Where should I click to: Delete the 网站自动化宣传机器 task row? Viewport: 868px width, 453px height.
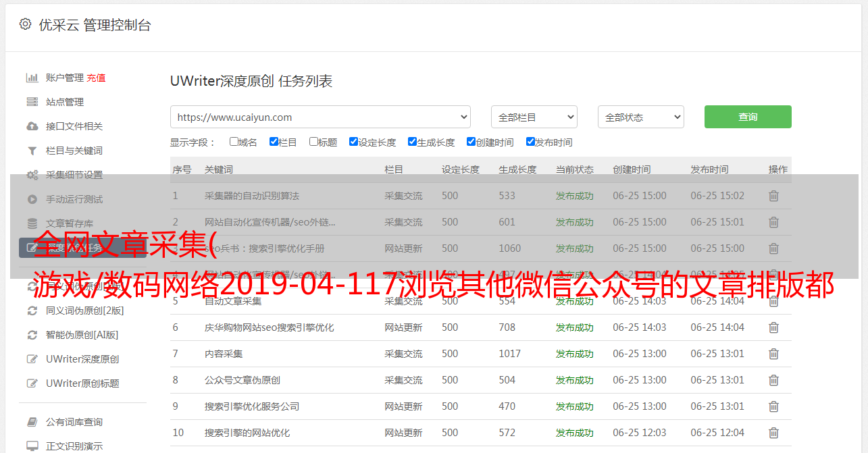773,222
